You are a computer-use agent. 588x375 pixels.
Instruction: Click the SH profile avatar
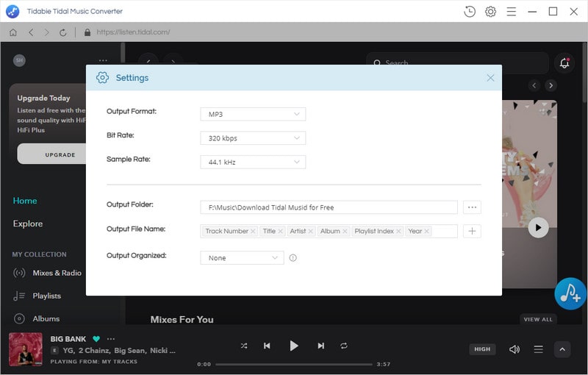[20, 60]
